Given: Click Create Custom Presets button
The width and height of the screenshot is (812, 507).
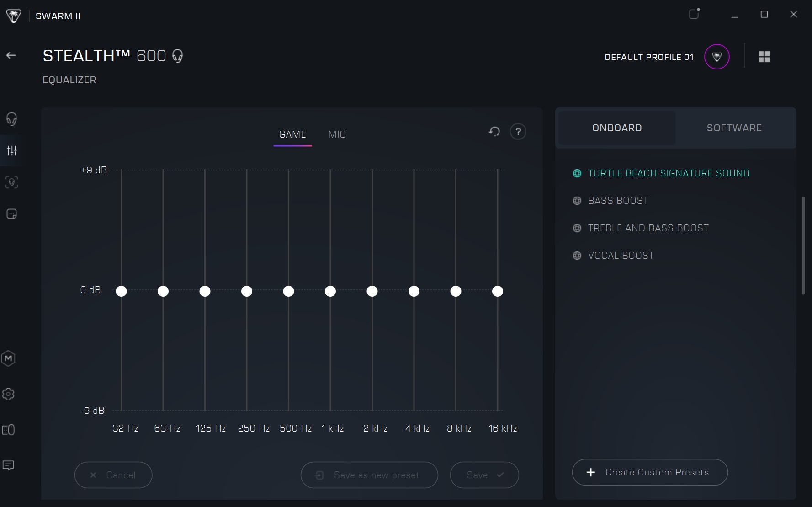Looking at the screenshot, I should point(649,472).
